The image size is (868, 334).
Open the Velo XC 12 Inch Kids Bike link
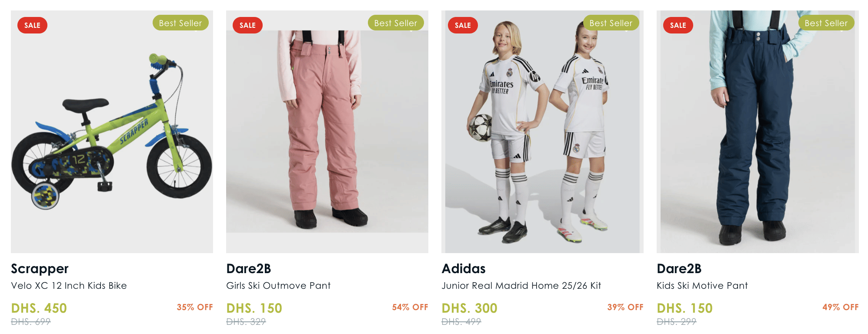[69, 286]
